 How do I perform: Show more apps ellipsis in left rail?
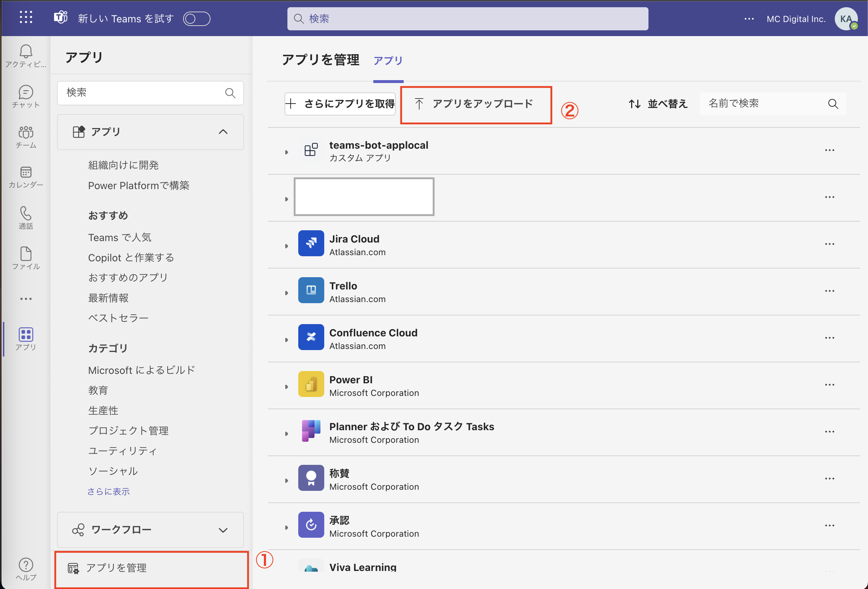[26, 298]
